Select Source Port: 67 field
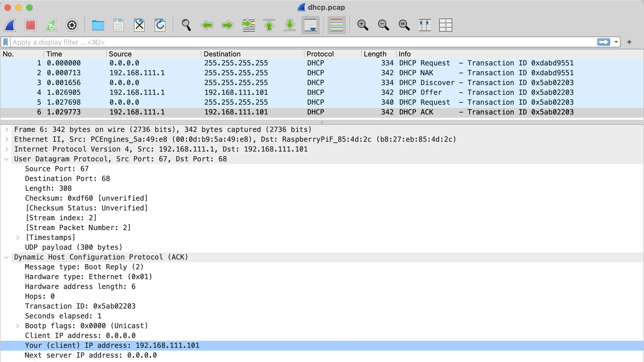The image size is (644, 362). pos(57,169)
